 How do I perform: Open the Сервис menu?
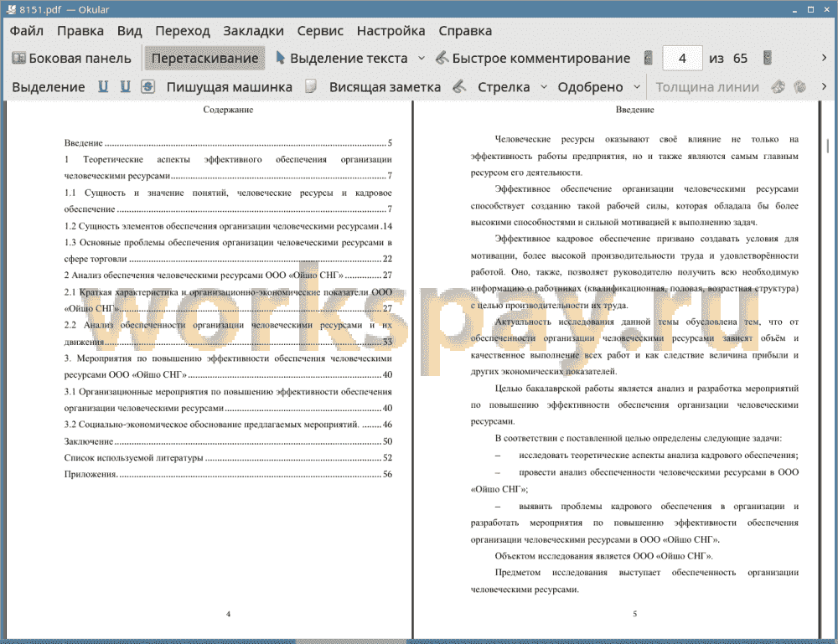320,31
